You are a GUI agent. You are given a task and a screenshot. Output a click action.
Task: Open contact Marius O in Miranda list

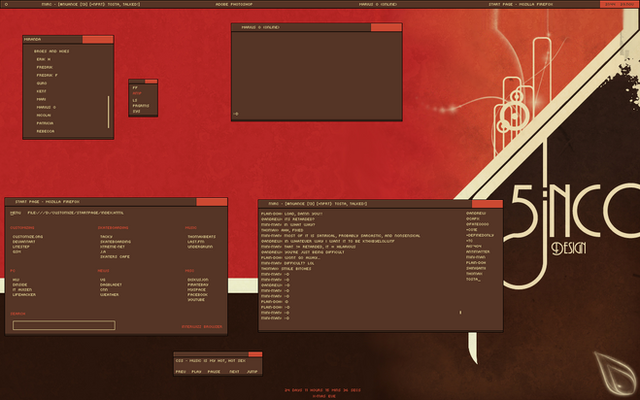coord(46,107)
